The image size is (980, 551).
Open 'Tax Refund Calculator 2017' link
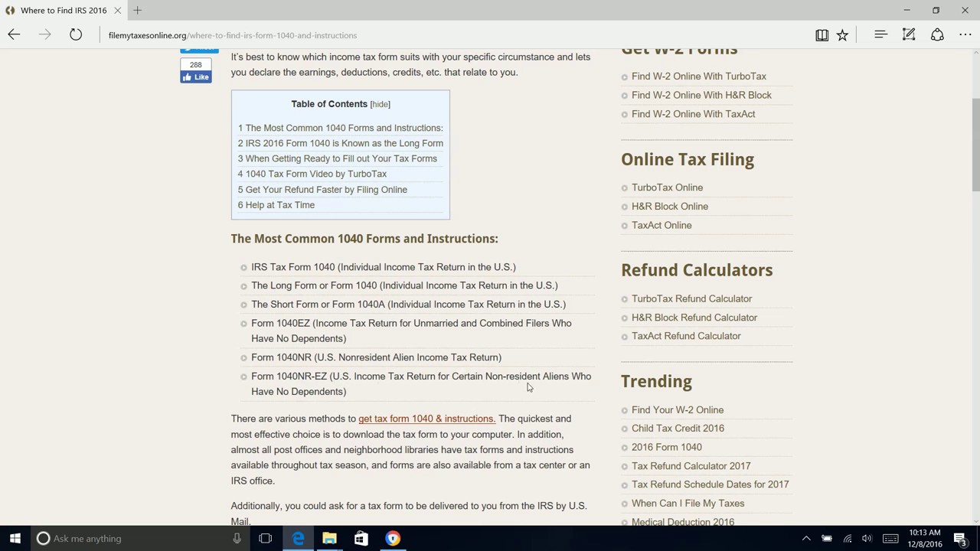(691, 466)
